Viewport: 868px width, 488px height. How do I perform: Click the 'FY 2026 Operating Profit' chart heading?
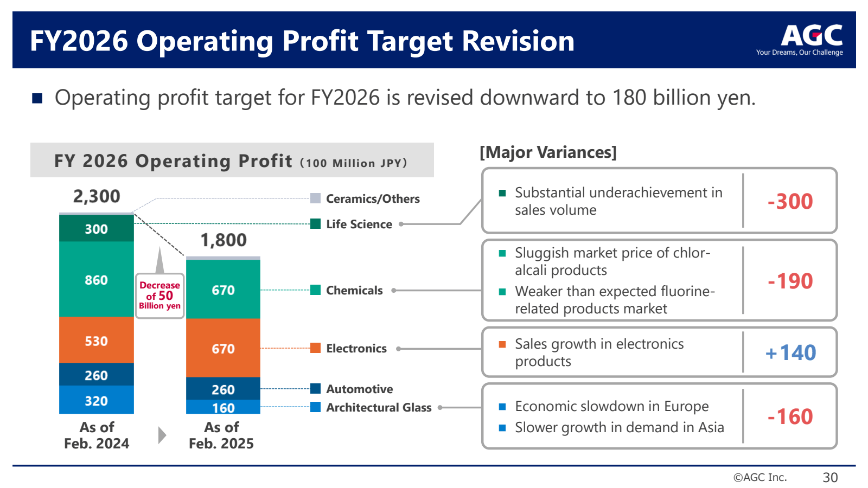(x=173, y=161)
